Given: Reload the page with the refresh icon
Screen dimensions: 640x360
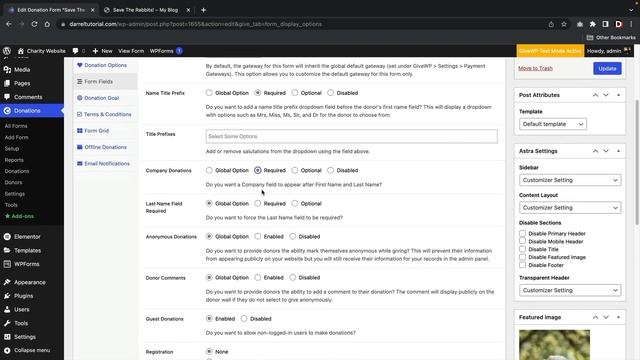Looking at the screenshot, I should (34, 24).
